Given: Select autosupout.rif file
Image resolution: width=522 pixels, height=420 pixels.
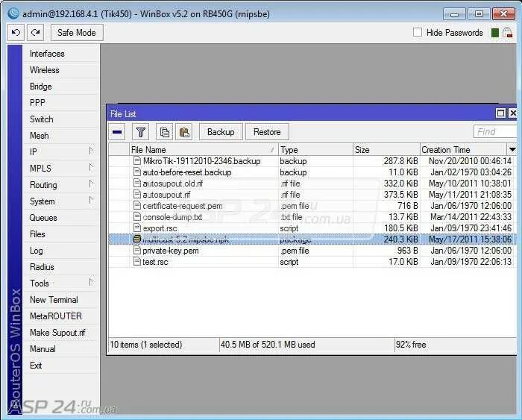Looking at the screenshot, I should click(x=166, y=195).
